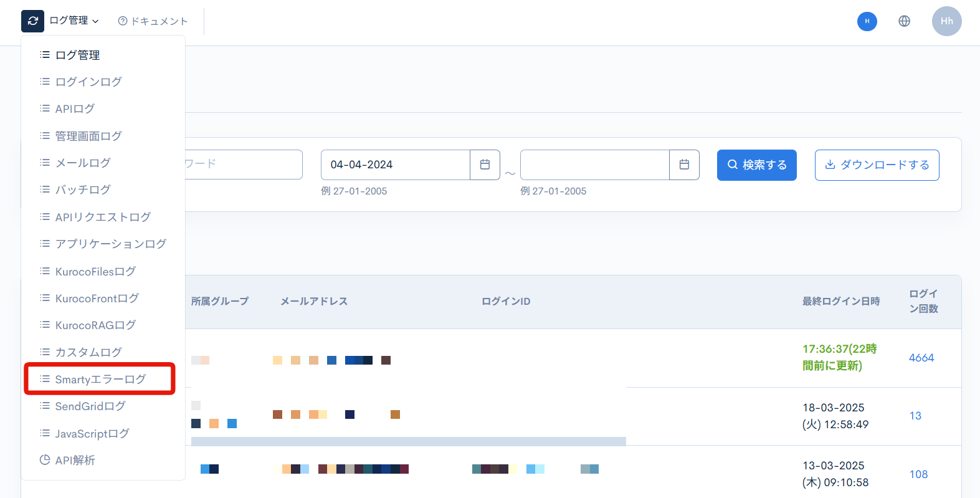Click the empty end date field
This screenshot has width=980, height=498.
(x=595, y=165)
